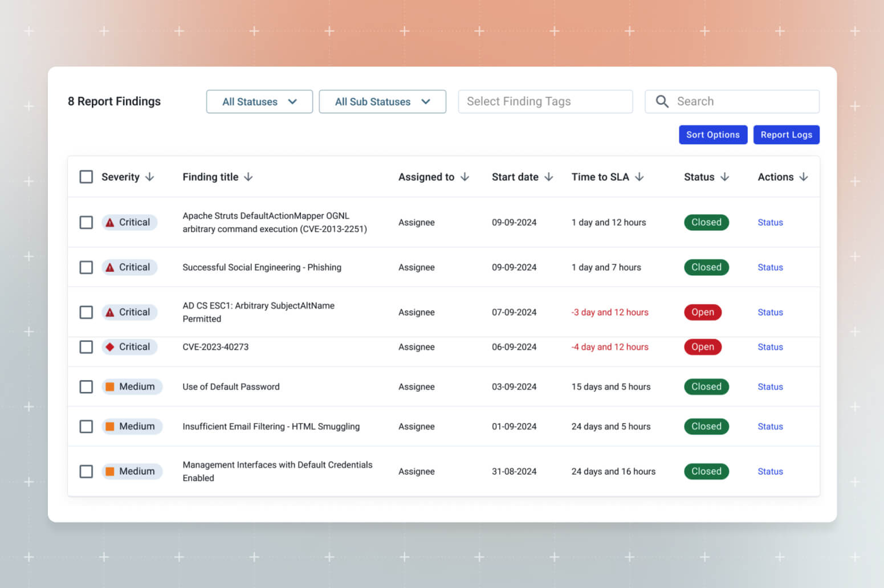Toggle the select-all checkbox in header
Image resolution: width=884 pixels, height=588 pixels.
click(86, 177)
